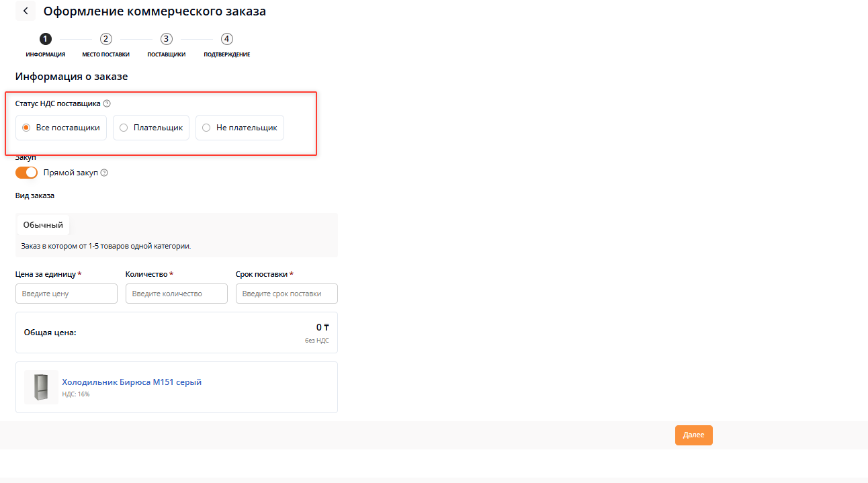The width and height of the screenshot is (868, 483).
Task: Select the Обычный order type tab
Action: click(x=43, y=225)
